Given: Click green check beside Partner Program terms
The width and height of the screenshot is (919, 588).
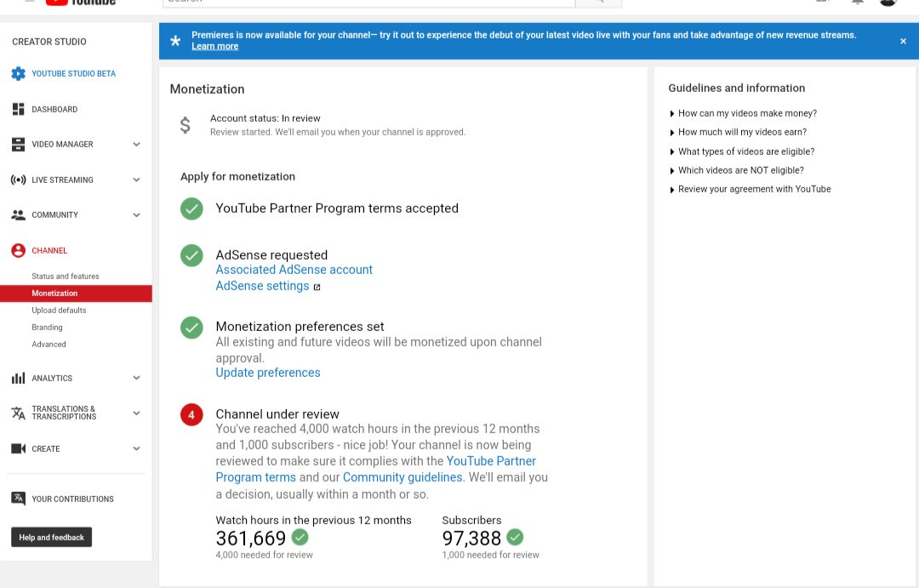Looking at the screenshot, I should point(191,208).
